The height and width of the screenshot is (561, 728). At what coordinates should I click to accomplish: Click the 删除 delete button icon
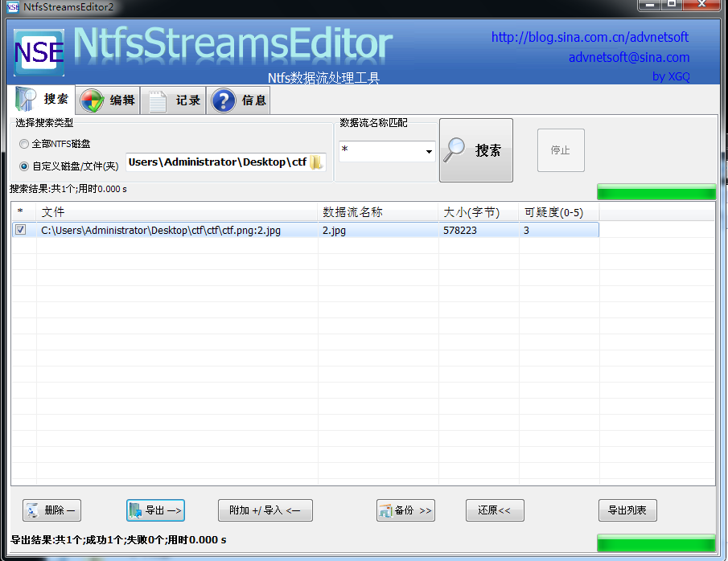coord(33,510)
